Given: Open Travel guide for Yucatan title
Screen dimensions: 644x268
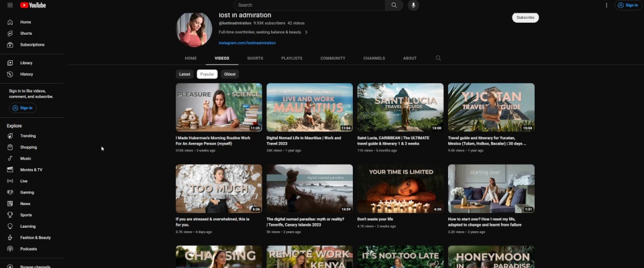Looking at the screenshot, I should (487, 141).
